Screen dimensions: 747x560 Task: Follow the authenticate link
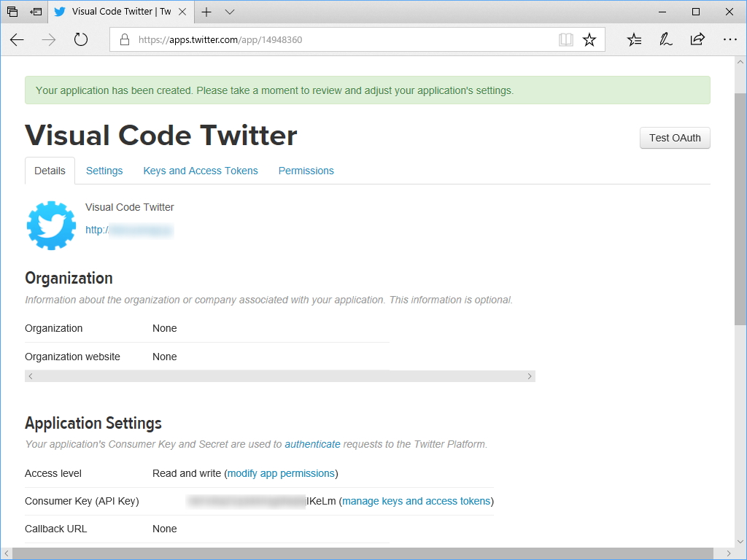click(312, 444)
